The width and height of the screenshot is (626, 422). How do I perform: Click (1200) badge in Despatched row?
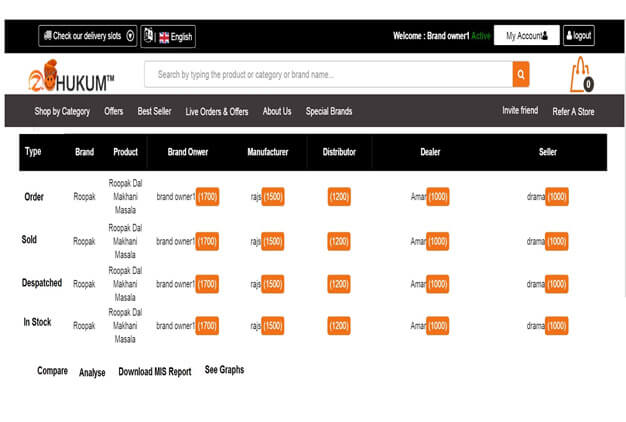339,284
